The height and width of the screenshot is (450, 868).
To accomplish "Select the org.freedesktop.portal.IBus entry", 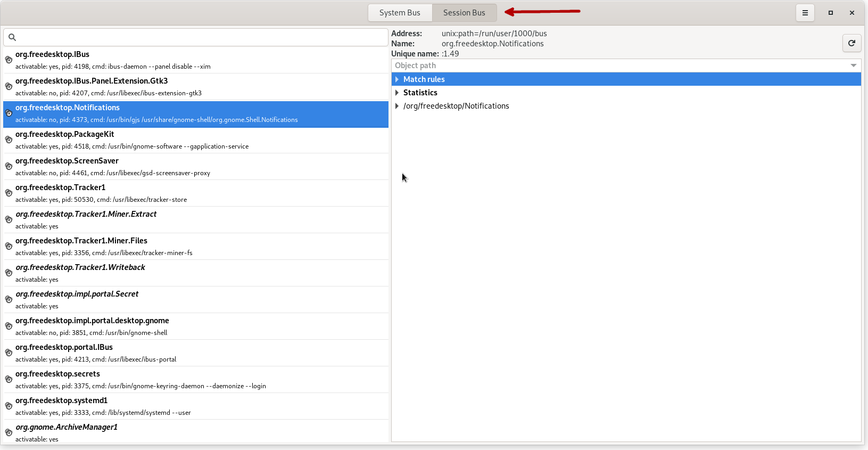I will [x=196, y=353].
